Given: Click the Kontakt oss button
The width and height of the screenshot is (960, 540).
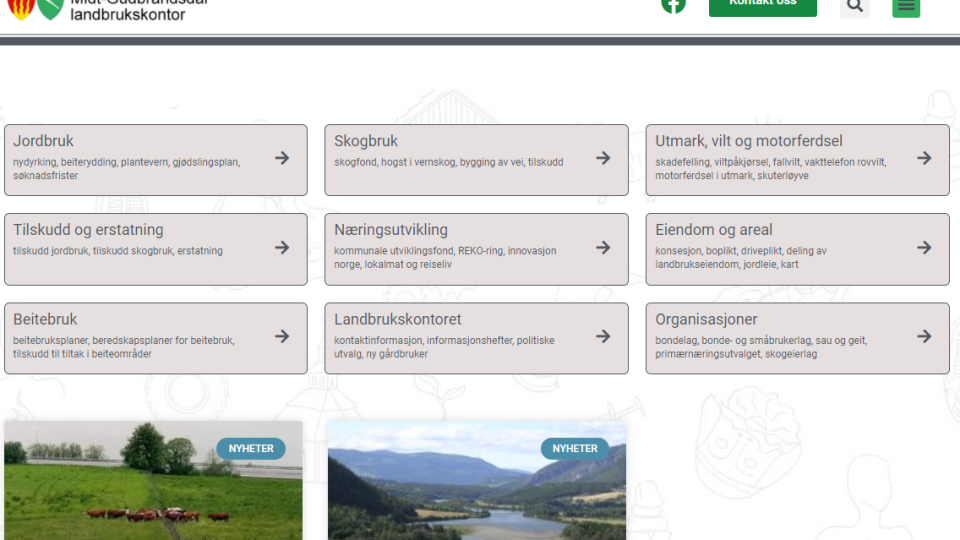Looking at the screenshot, I should (x=762, y=6).
